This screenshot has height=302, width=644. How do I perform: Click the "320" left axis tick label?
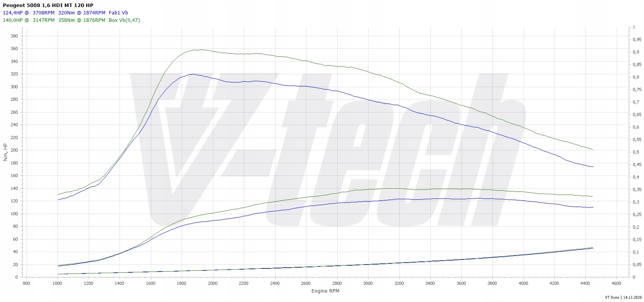click(x=14, y=74)
